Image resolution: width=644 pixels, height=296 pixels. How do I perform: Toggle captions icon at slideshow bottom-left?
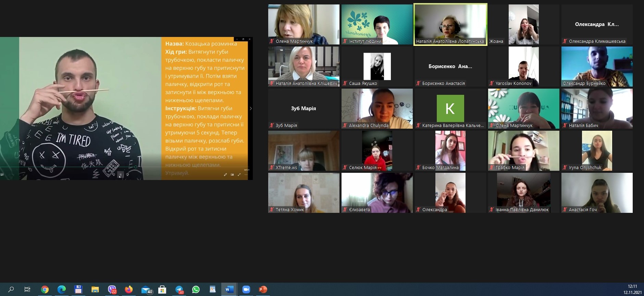point(2,175)
